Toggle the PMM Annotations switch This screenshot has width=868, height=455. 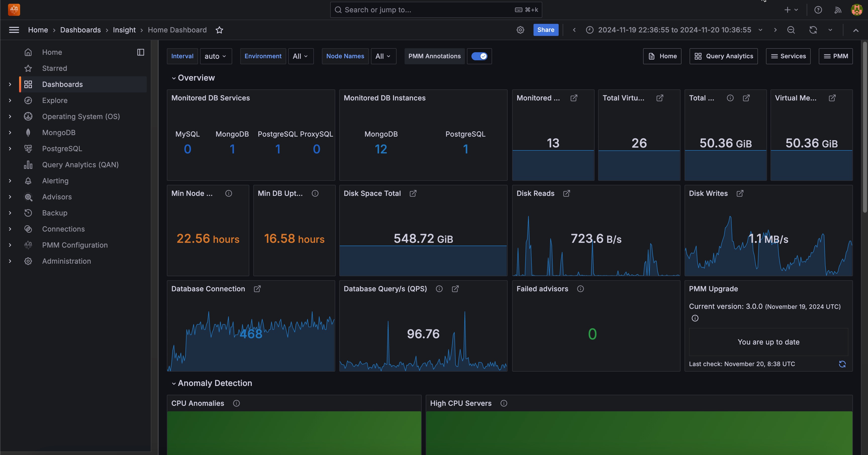[x=479, y=56]
